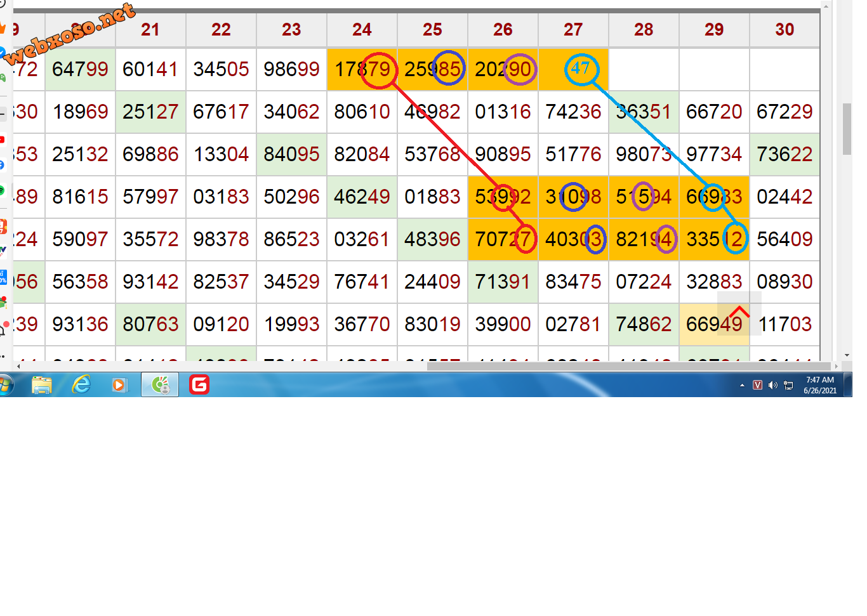Select column header 26
Image resolution: width=867 pixels, height=616 pixels.
pyautogui.click(x=503, y=30)
